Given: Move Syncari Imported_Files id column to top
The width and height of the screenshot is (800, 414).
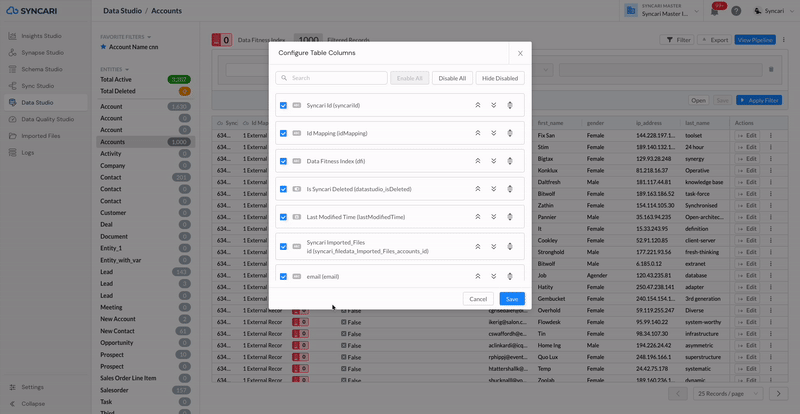Looking at the screenshot, I should (x=478, y=247).
